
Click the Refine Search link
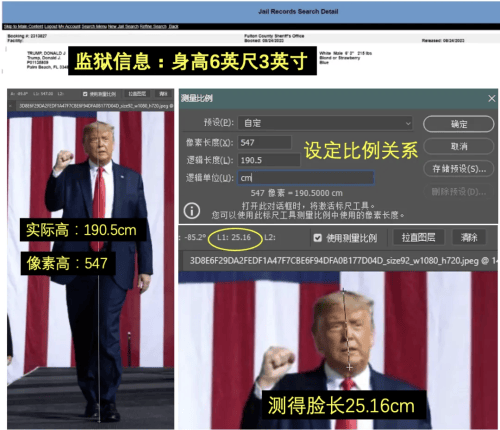153,26
